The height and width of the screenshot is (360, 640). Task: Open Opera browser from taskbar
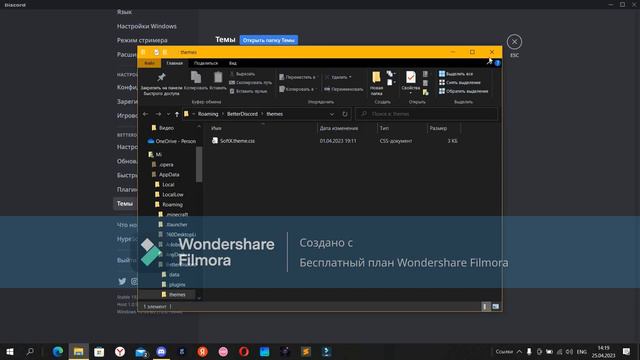(244, 351)
